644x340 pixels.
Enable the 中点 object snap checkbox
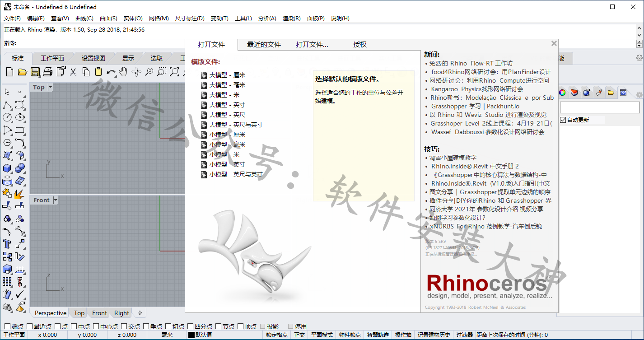tap(74, 326)
